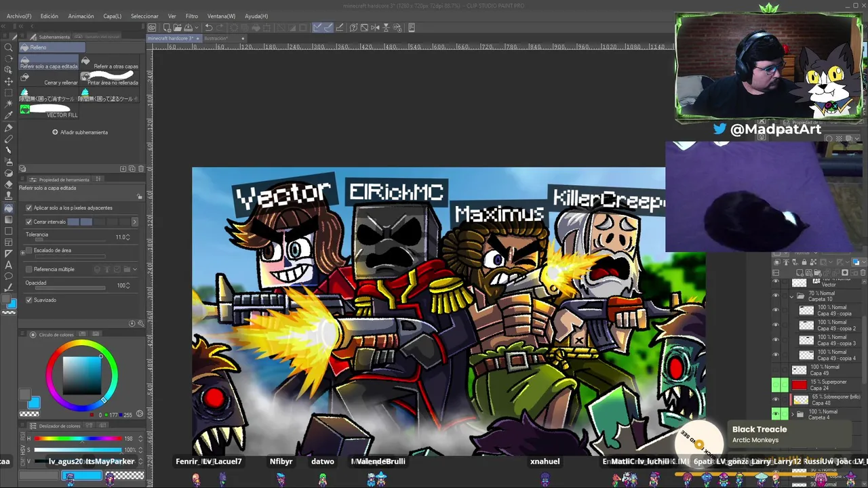
Task: Toggle 'Aplicar solo a los píxeles adyacentes' checkbox
Action: tap(28, 208)
